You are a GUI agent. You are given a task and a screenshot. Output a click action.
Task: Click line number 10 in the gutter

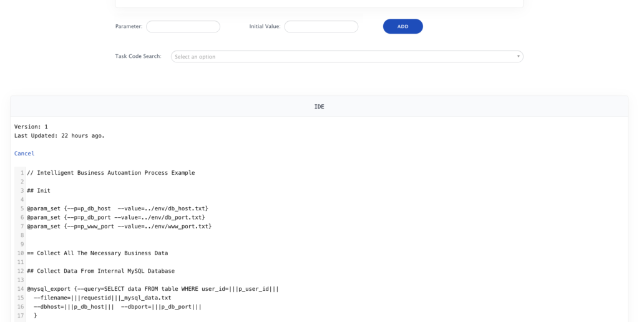21,253
